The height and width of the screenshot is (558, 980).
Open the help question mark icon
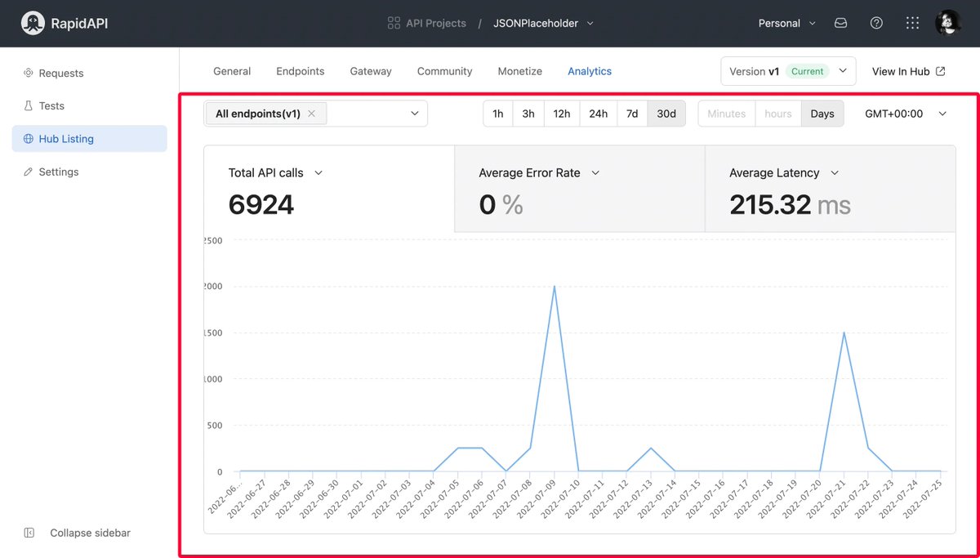point(876,23)
